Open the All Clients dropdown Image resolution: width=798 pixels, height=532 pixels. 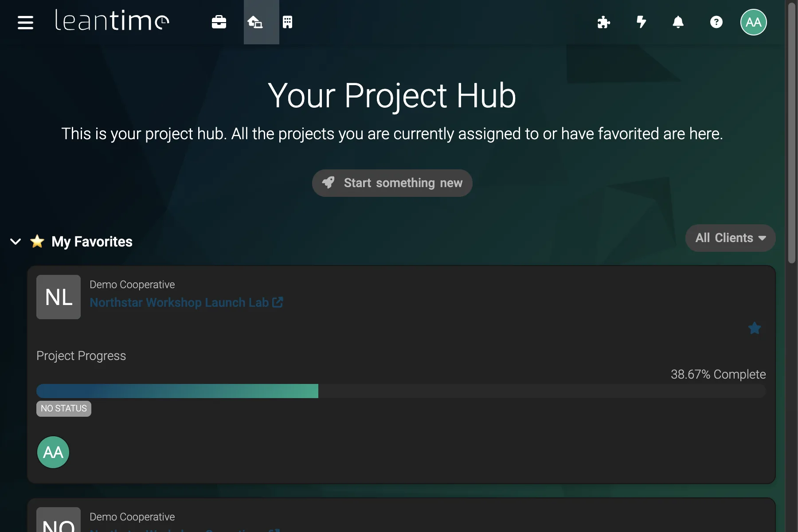(730, 238)
